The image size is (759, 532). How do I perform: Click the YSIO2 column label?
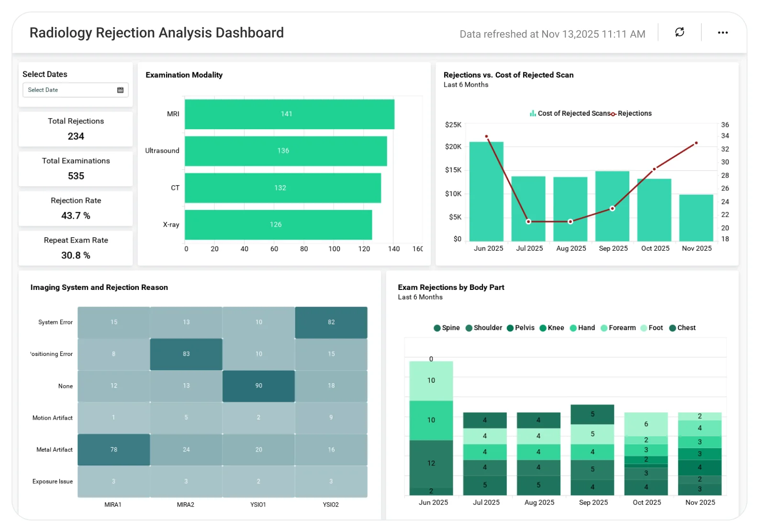331,505
